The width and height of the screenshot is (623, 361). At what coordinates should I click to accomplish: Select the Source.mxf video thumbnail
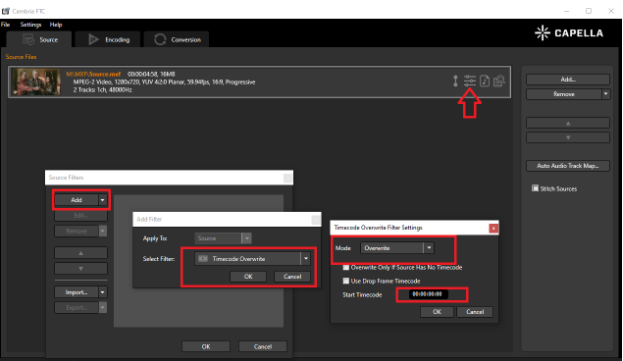pyautogui.click(x=36, y=82)
